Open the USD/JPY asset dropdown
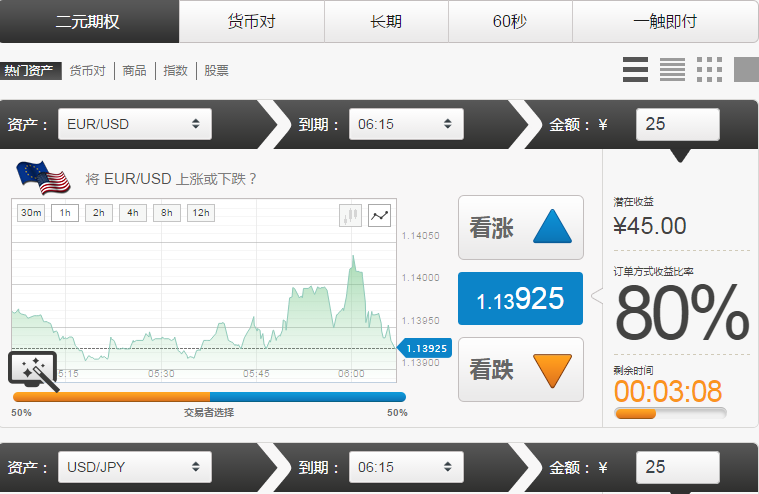 click(135, 467)
